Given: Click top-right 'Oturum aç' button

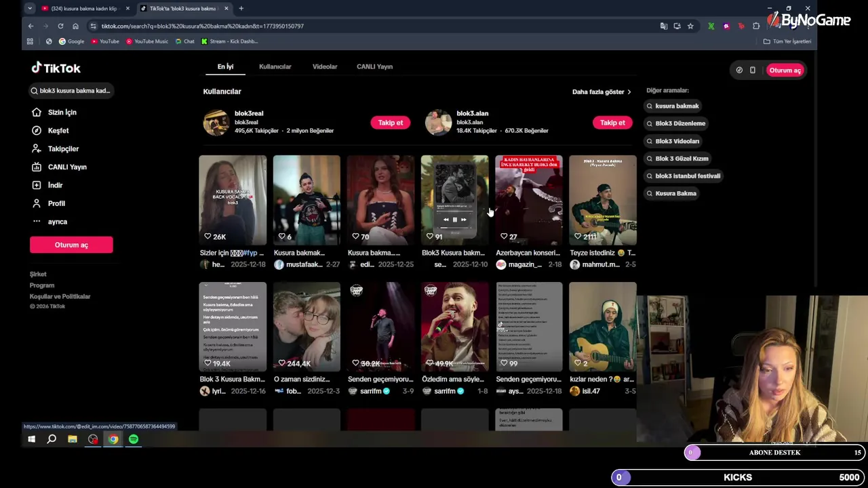Looking at the screenshot, I should tap(785, 70).
